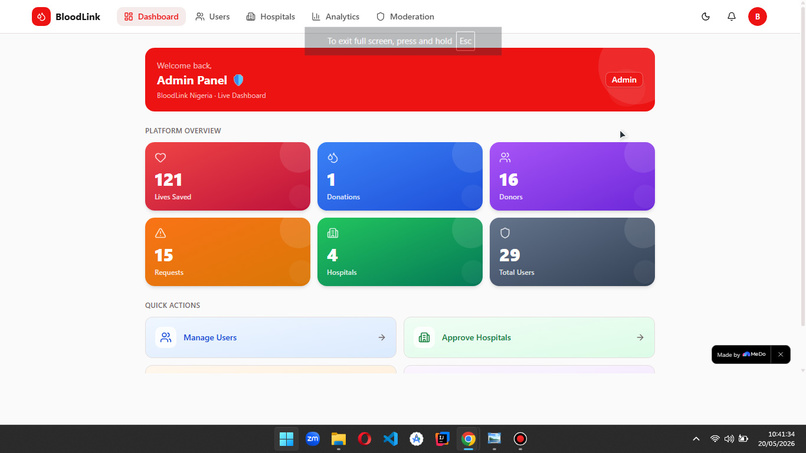Click the Approve Hospitals quick action
Viewport: 806px width, 453px height.
click(x=529, y=337)
